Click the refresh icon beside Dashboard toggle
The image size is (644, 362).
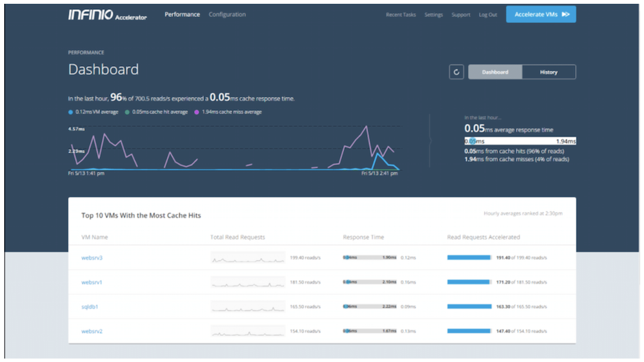coord(456,72)
